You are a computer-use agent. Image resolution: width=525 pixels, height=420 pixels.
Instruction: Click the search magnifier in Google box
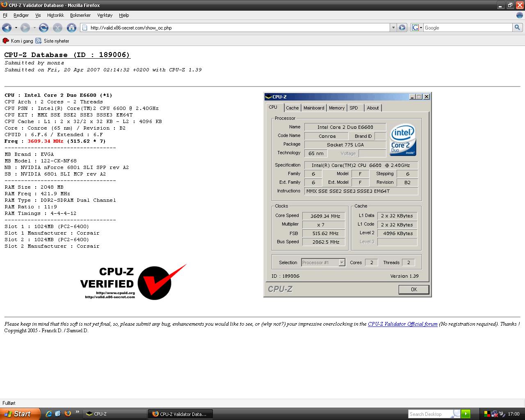click(517, 27)
